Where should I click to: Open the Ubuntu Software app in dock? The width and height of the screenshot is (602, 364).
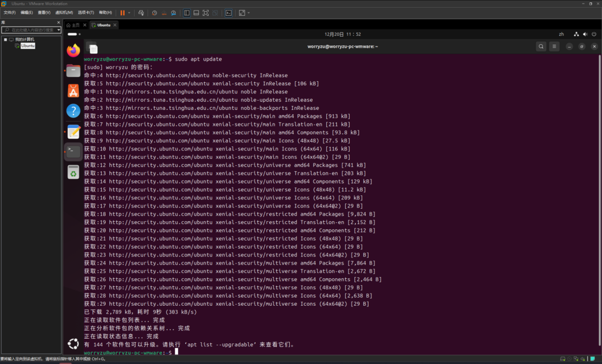pyautogui.click(x=73, y=91)
